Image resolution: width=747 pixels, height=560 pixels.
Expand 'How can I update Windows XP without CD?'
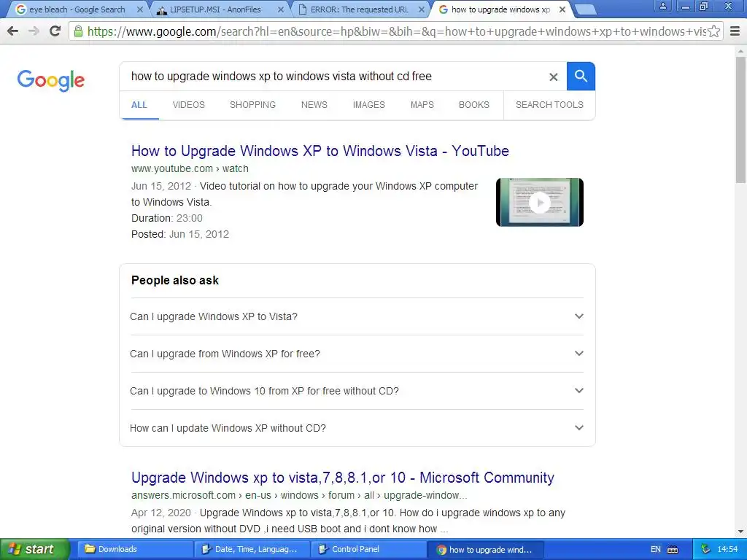(356, 428)
